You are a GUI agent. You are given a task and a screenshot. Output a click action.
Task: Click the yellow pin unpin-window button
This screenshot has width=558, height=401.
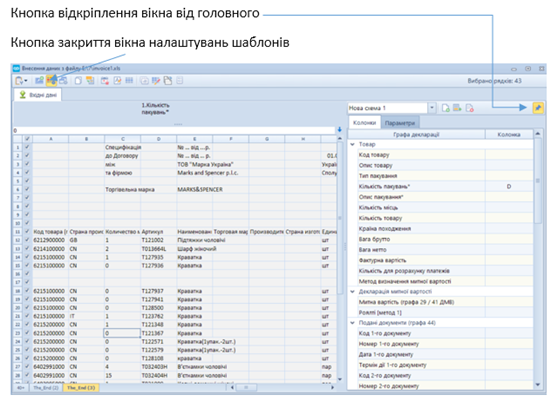[538, 108]
